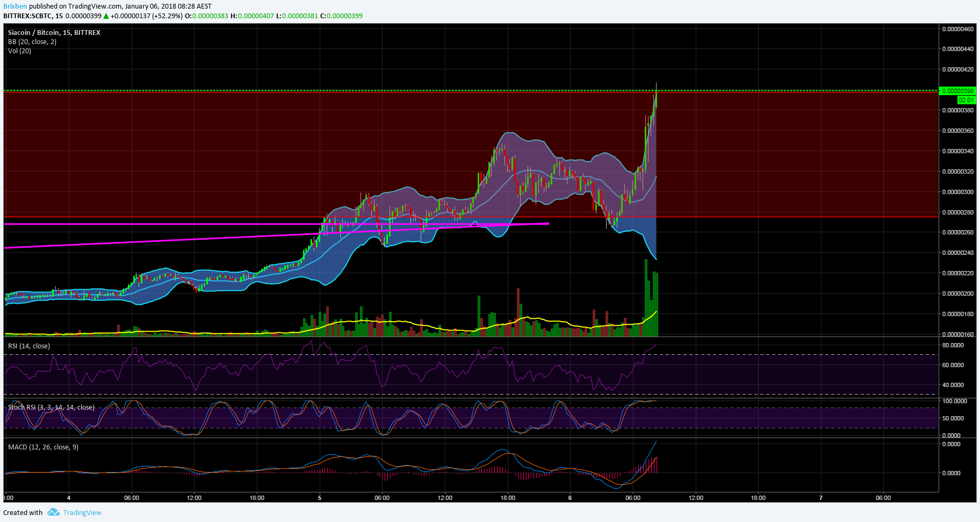
Task: Click the Brisben author link
Action: click(15, 6)
